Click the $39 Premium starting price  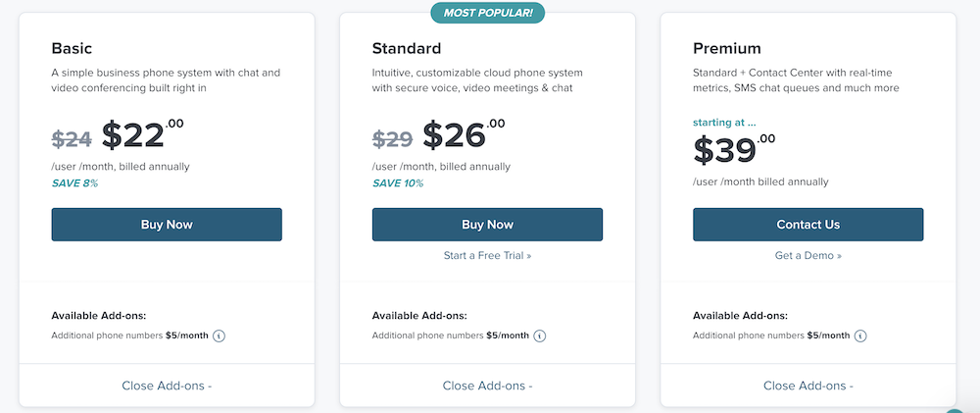click(734, 149)
